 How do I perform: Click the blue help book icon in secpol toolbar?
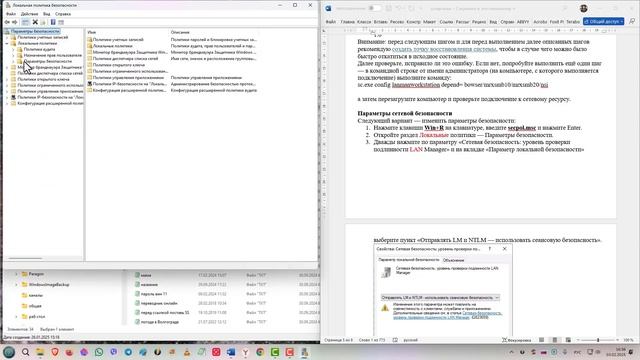coord(53,22)
